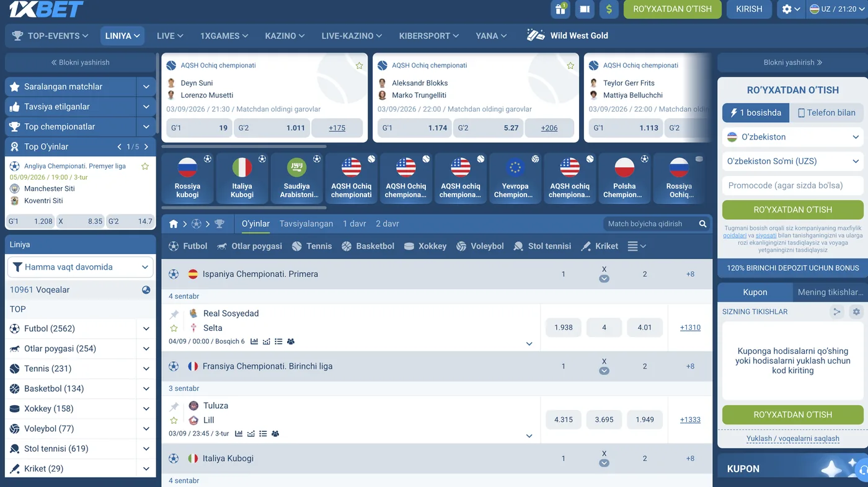Open the KAZINO menu
Screen dimensions: 868x487
(285, 36)
